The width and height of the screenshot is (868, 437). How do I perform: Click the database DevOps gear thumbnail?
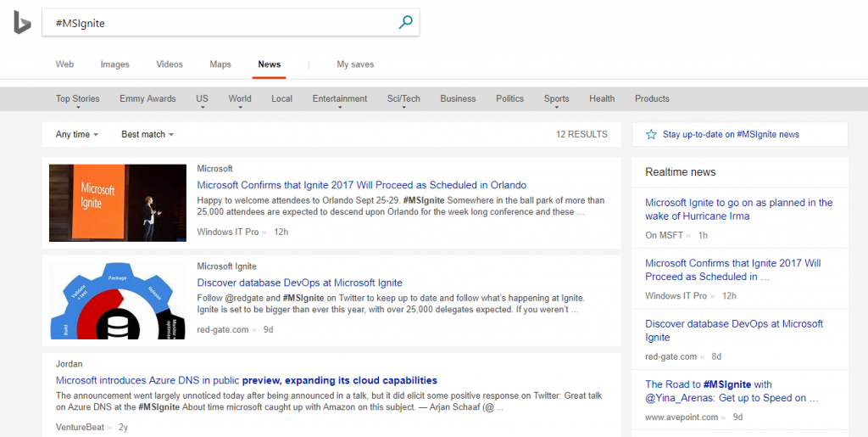tap(118, 300)
